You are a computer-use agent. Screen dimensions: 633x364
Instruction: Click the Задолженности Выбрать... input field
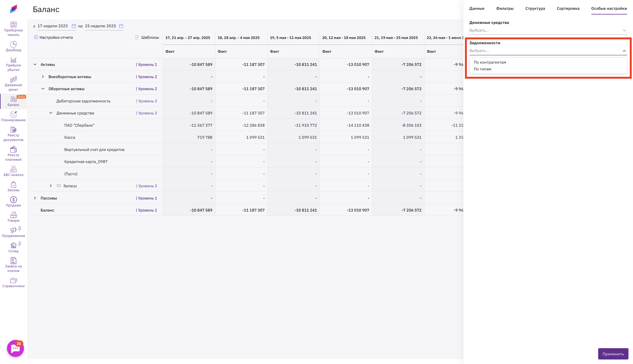[548, 51]
